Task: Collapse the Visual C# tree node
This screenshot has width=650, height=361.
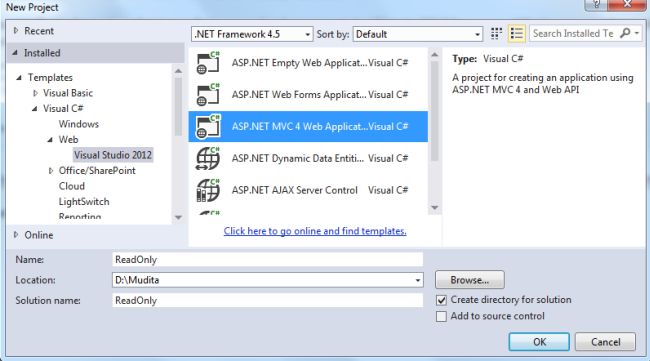Action: 35,109
